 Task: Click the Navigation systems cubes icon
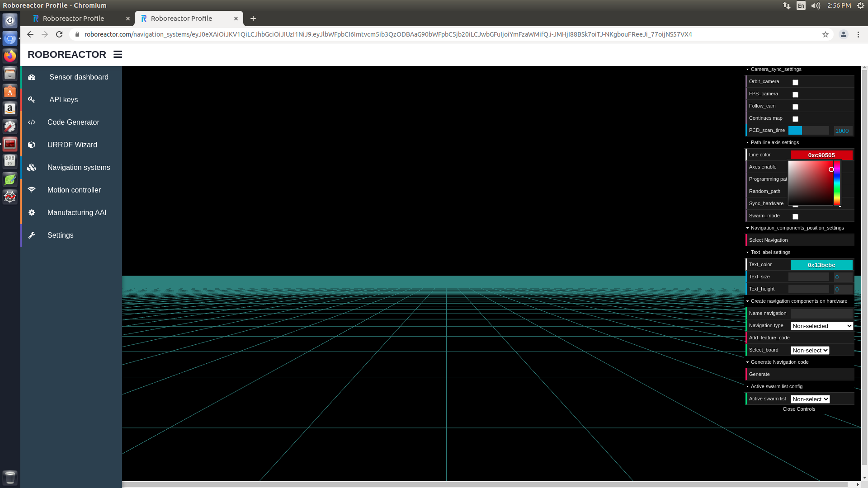point(32,168)
